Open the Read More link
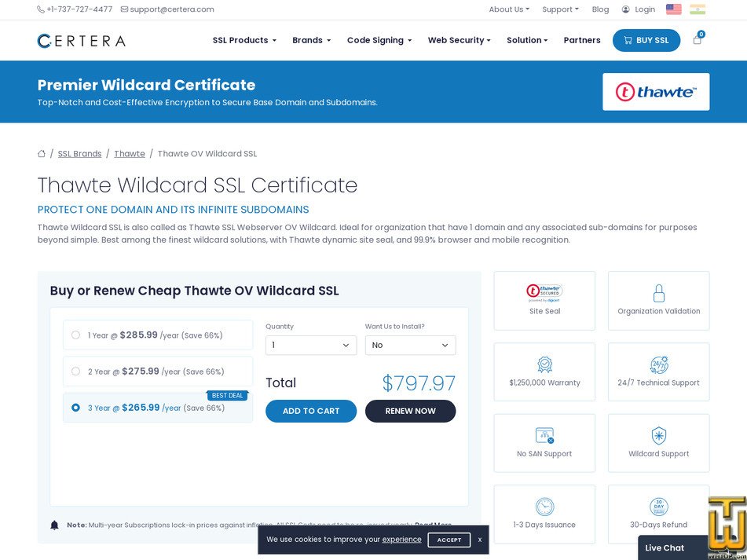 point(433,525)
